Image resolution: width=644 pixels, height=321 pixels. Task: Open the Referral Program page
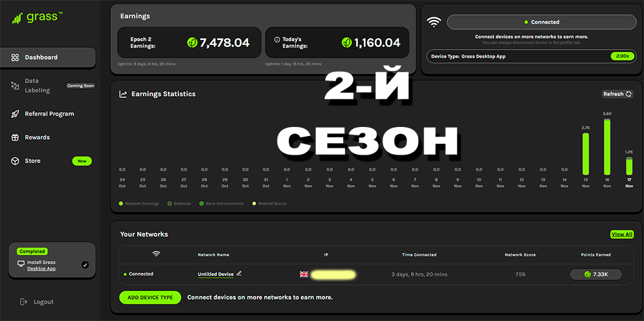coord(50,114)
